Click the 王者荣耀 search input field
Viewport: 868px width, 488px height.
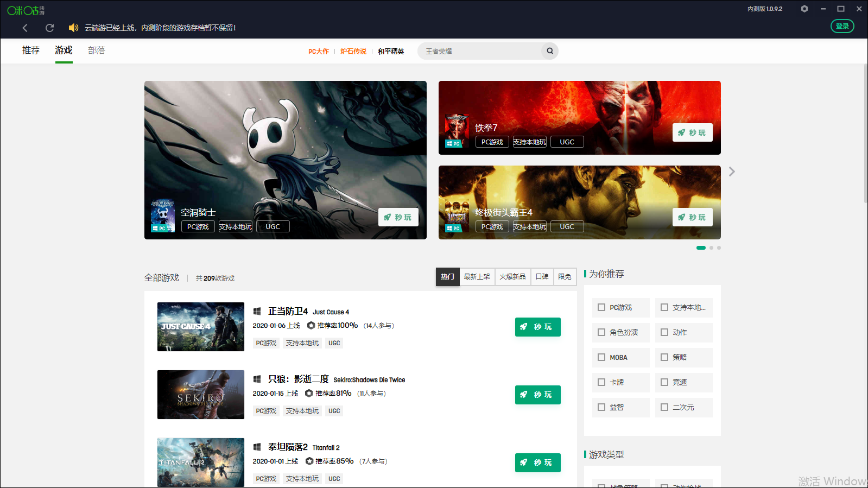[x=480, y=51]
